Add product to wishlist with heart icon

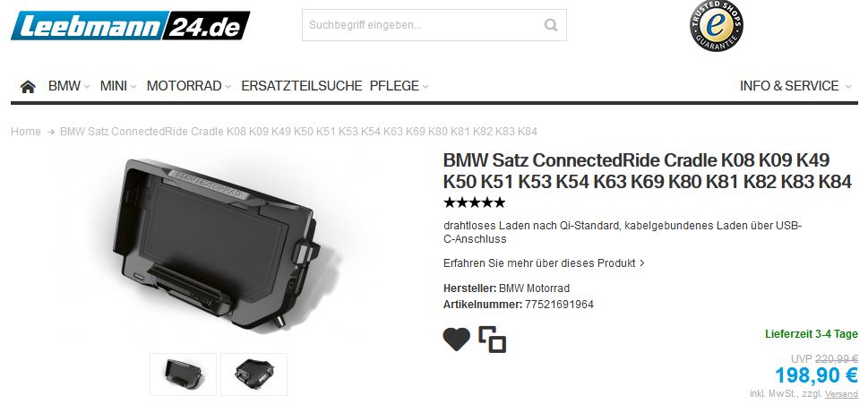coord(456,339)
